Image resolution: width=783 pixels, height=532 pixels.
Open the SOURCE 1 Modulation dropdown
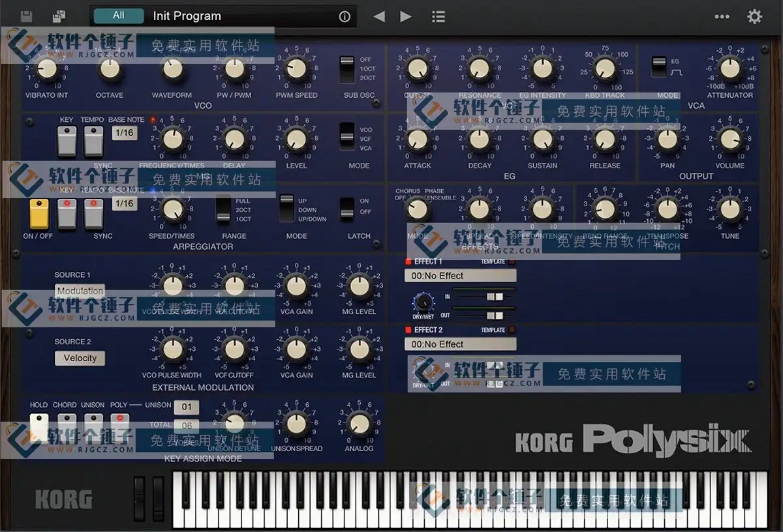click(80, 291)
